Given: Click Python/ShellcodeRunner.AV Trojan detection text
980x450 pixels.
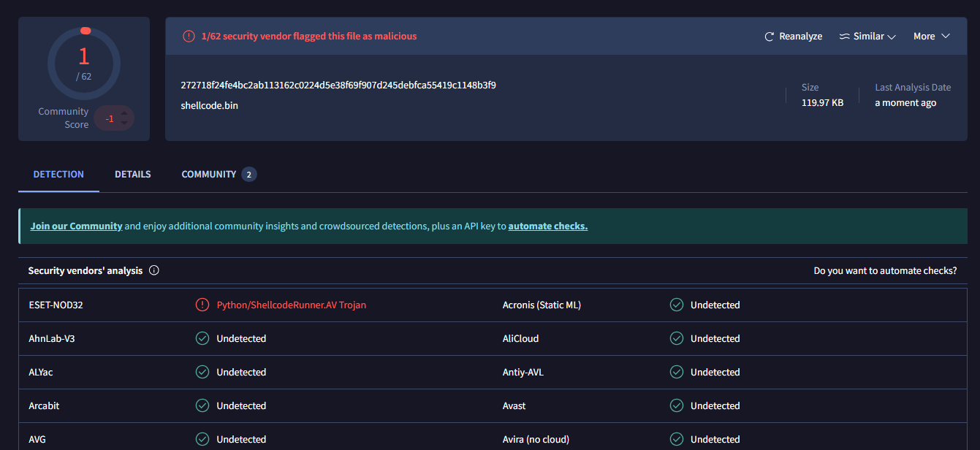Looking at the screenshot, I should [x=292, y=305].
